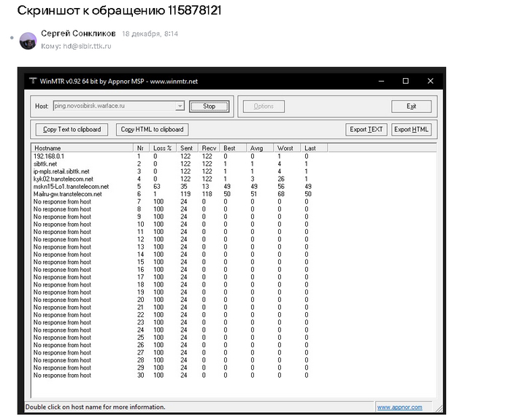511x420 pixels.
Task: Click the Worst column header
Action: pyautogui.click(x=287, y=148)
